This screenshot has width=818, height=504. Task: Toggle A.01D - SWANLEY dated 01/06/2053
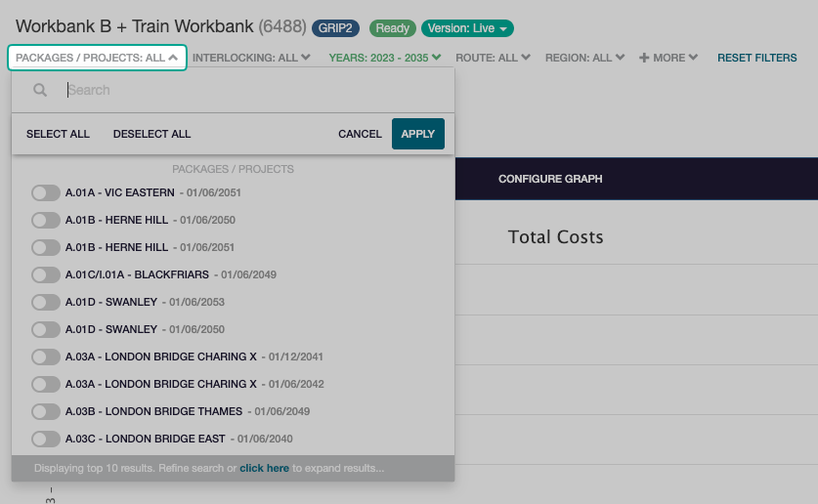tap(46, 303)
